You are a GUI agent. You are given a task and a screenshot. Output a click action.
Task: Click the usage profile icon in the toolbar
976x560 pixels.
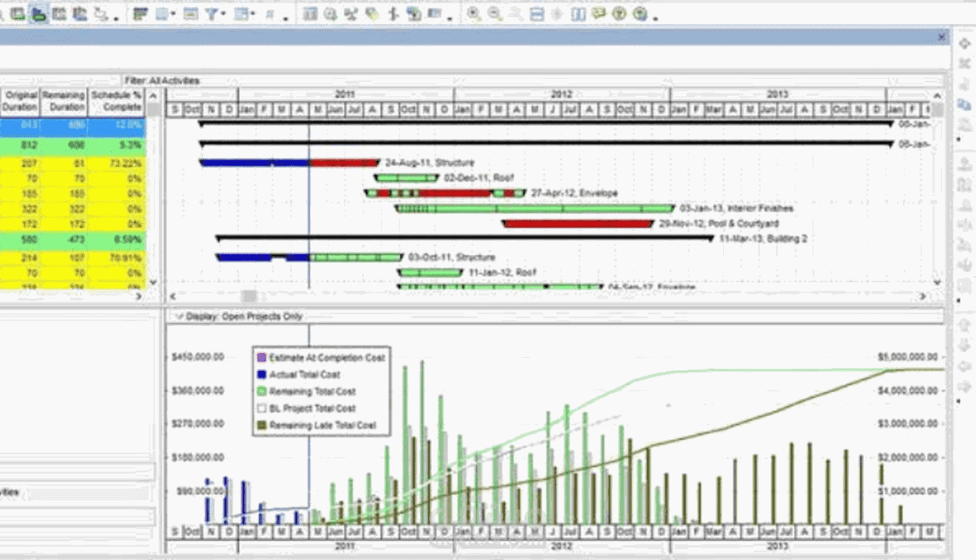point(414,14)
